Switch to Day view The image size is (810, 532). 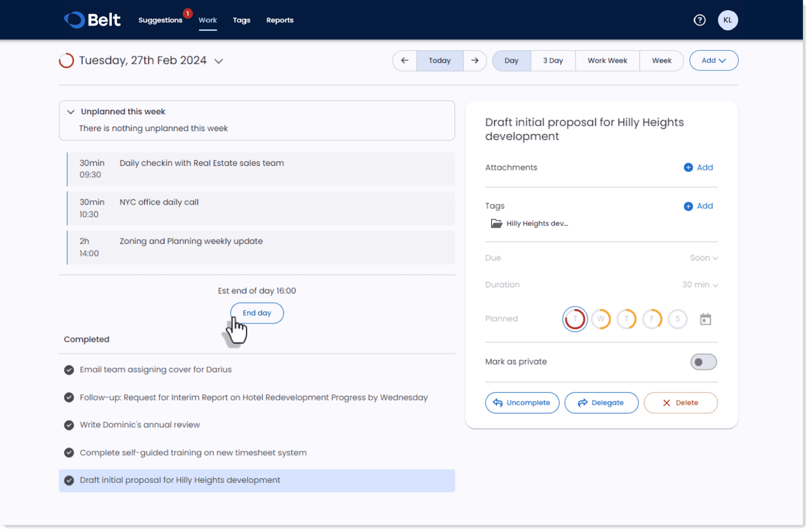click(511, 61)
